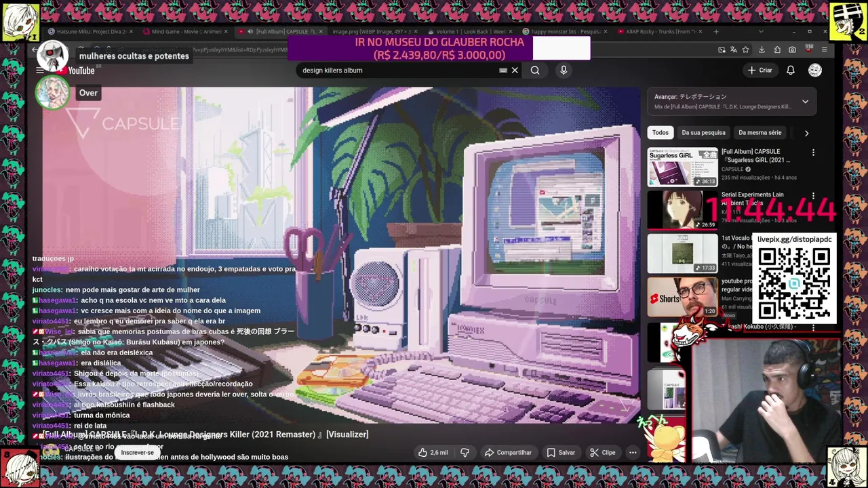Open the on-screen keyboard in search box
868x488 pixels.
click(503, 70)
